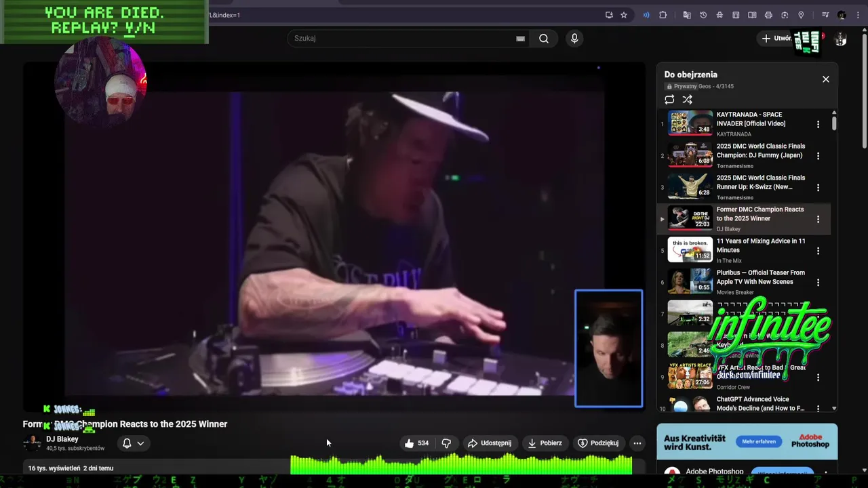Screen dimensions: 868x488
Task: Select Pluribus Official Teaser playlist title
Action: [x=761, y=277]
